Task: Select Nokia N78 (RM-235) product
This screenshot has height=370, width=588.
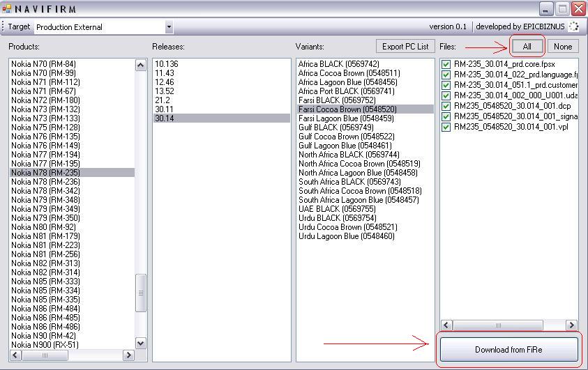Action: (72, 173)
